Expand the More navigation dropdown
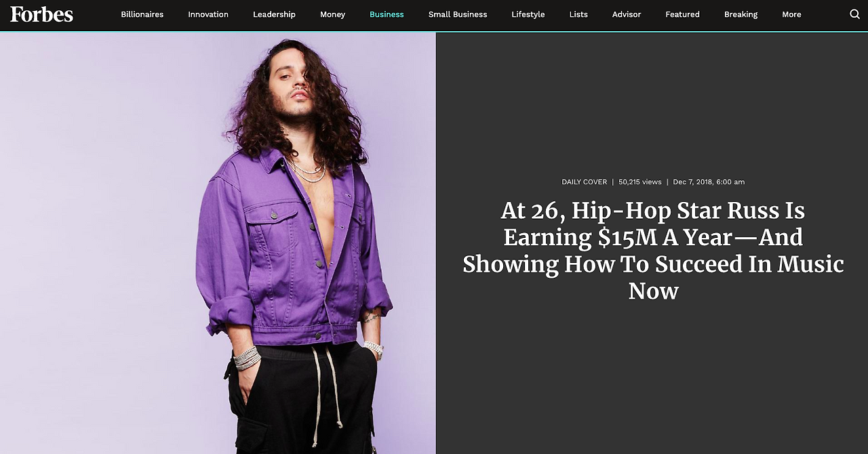This screenshot has height=454, width=868. click(791, 14)
